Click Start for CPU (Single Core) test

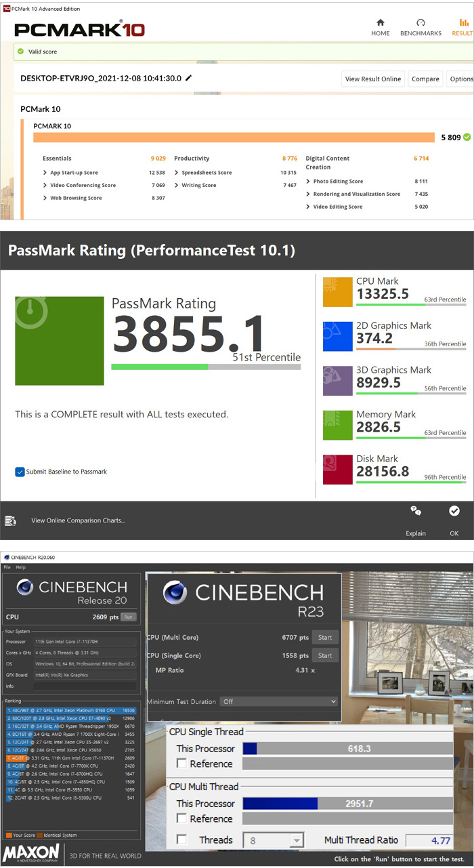(325, 655)
